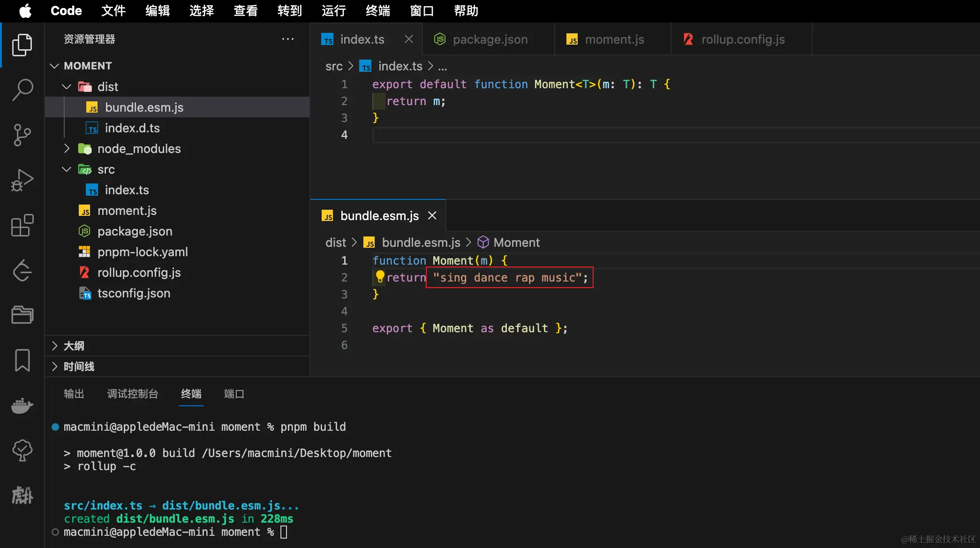Open the Source Control view
Screen dimensions: 980x548
coord(22,135)
